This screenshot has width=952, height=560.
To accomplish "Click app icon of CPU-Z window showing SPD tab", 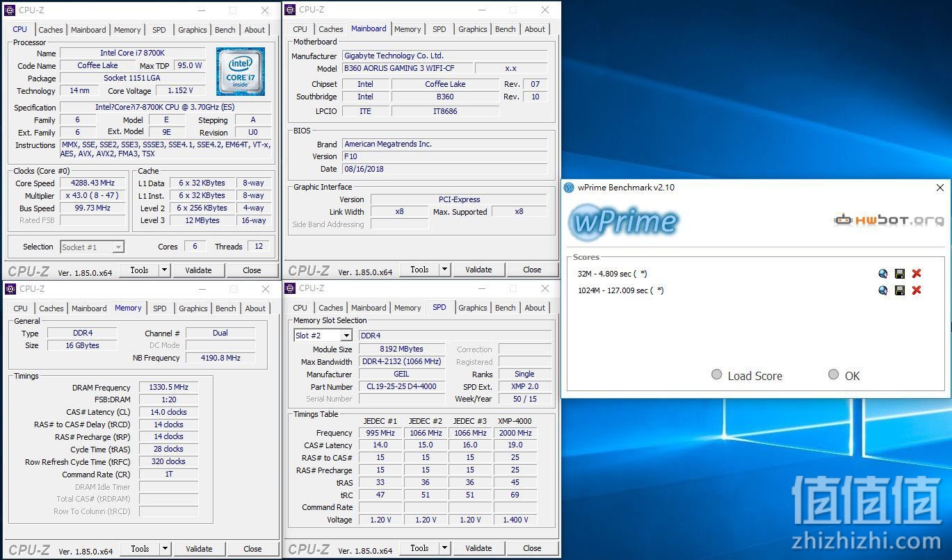I will [x=290, y=288].
